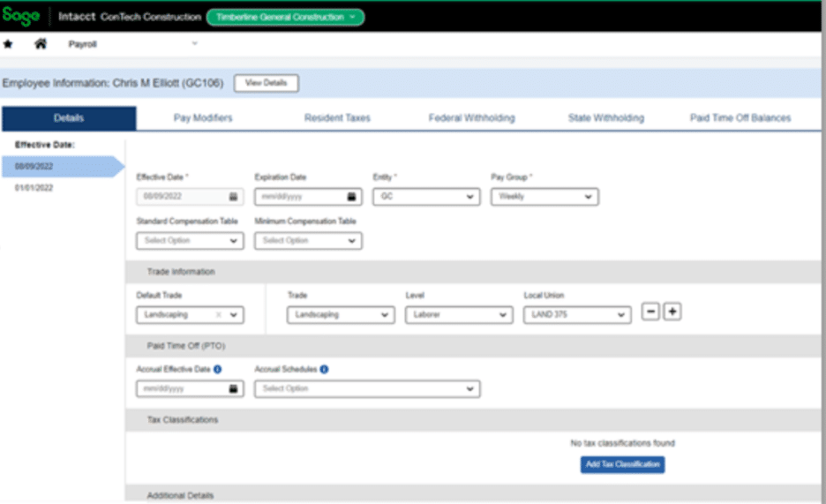Select effective date 01/01/2022 in sidebar

[34, 188]
